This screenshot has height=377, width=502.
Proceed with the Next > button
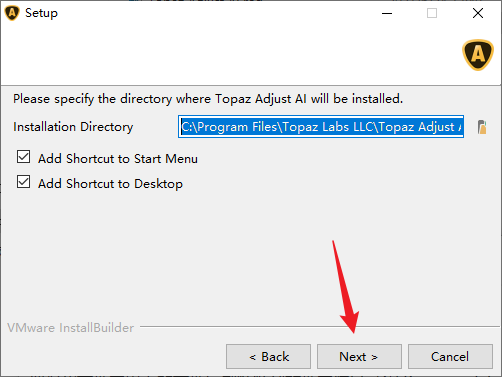(359, 357)
